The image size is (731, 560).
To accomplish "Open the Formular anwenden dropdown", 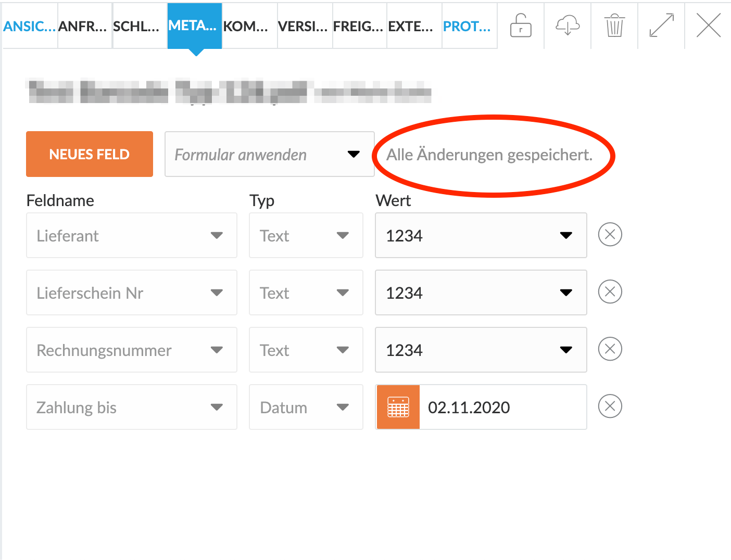I will pos(270,154).
